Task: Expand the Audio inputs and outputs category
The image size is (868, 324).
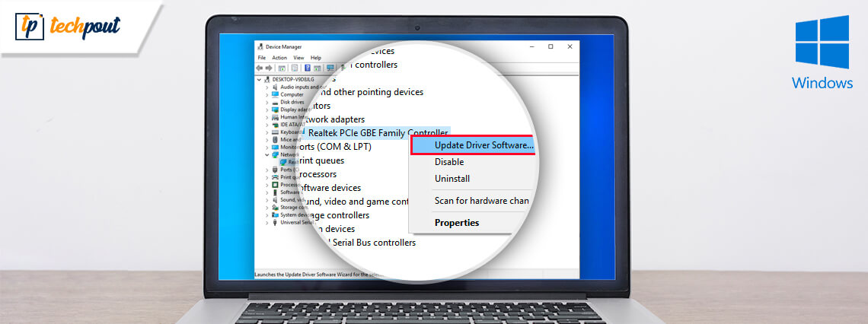Action: point(267,87)
